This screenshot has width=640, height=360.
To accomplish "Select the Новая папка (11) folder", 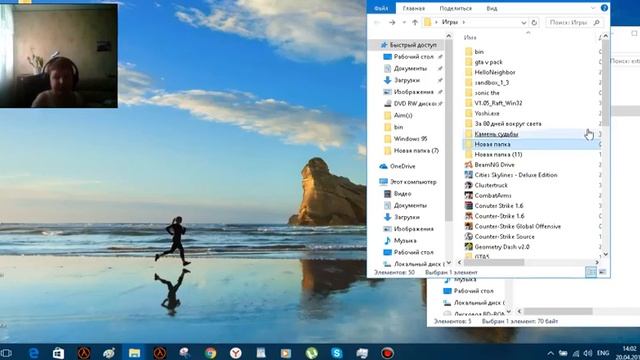I will pos(498,154).
